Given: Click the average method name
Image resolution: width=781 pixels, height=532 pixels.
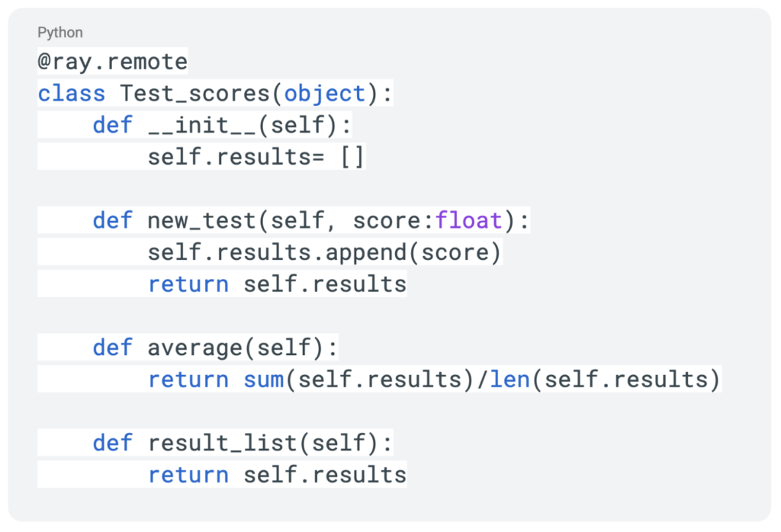Looking at the screenshot, I should [195, 348].
